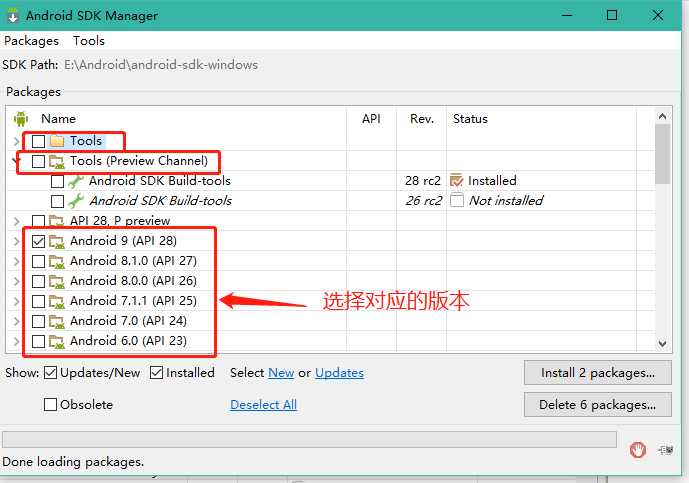Click the New selection link
Screen dimensions: 689x483
pos(281,373)
